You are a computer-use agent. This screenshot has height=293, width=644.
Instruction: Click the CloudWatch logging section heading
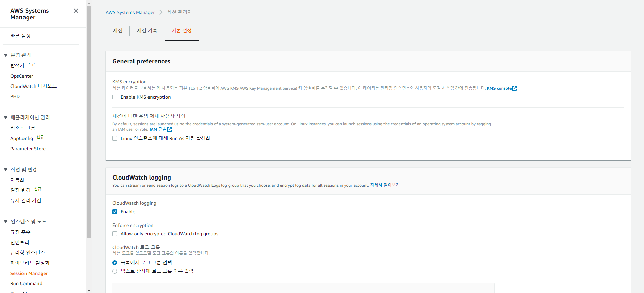point(142,178)
